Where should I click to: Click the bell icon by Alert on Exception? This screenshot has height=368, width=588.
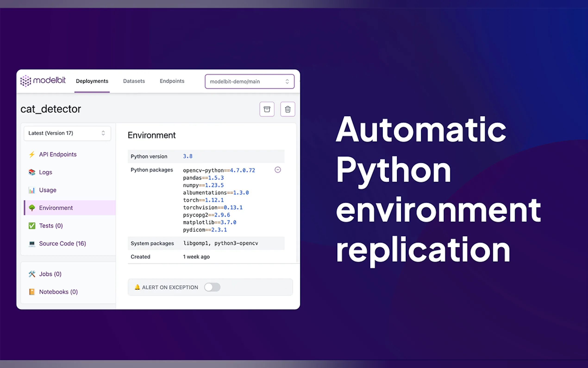tap(137, 287)
